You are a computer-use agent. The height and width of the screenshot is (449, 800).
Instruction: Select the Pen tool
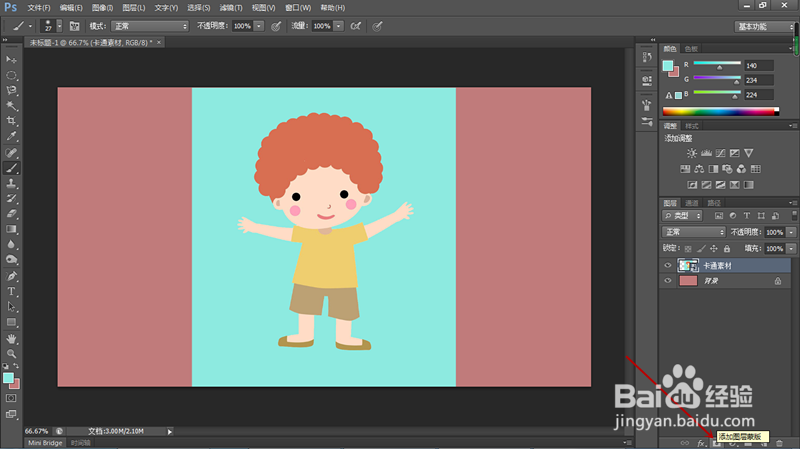tap(11, 276)
